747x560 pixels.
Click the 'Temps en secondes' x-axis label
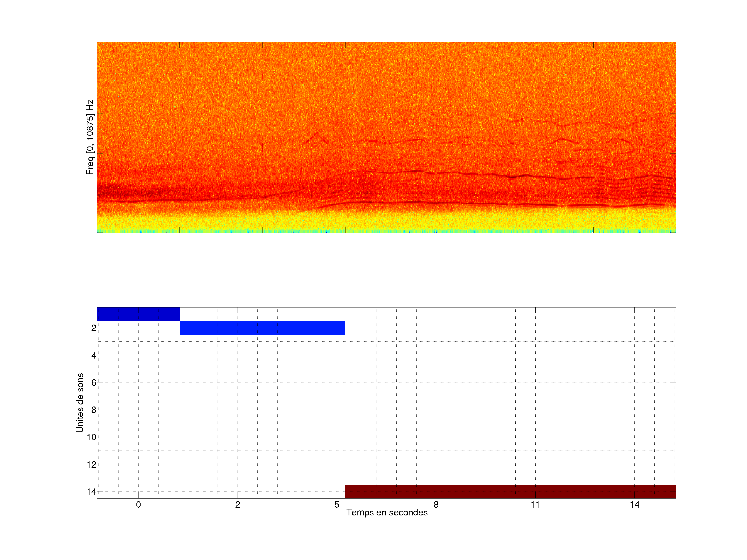tap(387, 512)
